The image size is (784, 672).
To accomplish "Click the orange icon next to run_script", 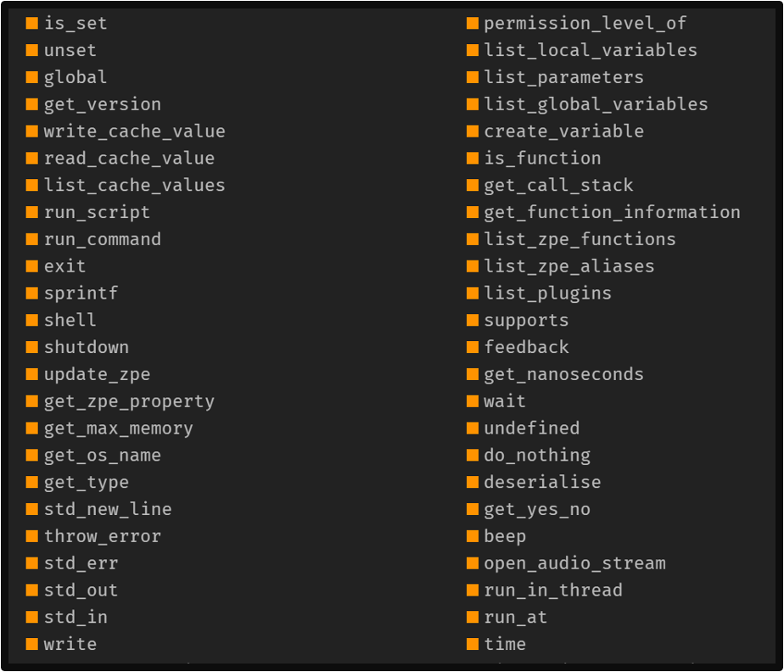I will tap(32, 212).
